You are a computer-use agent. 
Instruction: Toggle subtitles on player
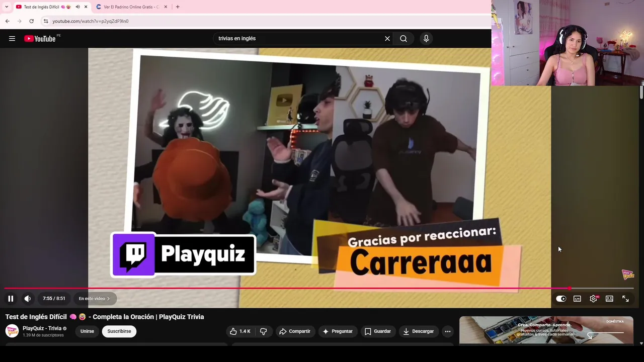point(577,299)
